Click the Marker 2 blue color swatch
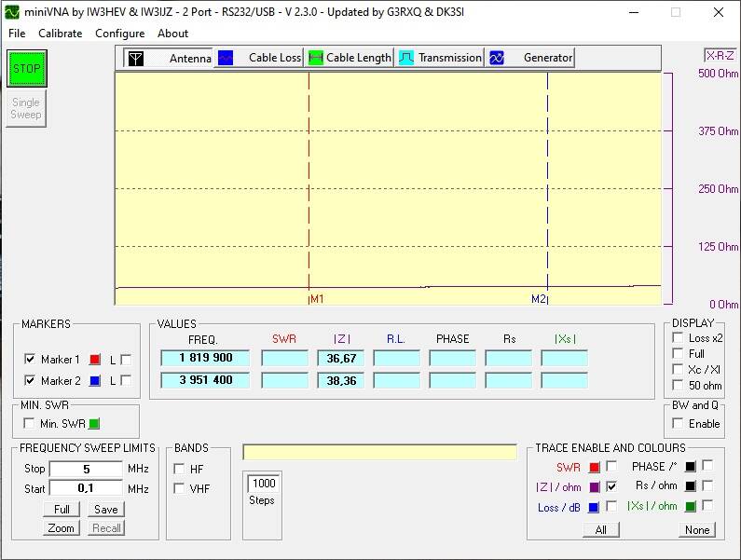The height and width of the screenshot is (560, 741). pyautogui.click(x=95, y=380)
